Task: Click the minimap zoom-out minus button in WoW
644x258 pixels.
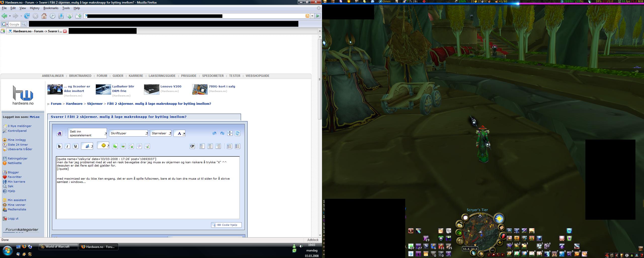Action: [493, 250]
